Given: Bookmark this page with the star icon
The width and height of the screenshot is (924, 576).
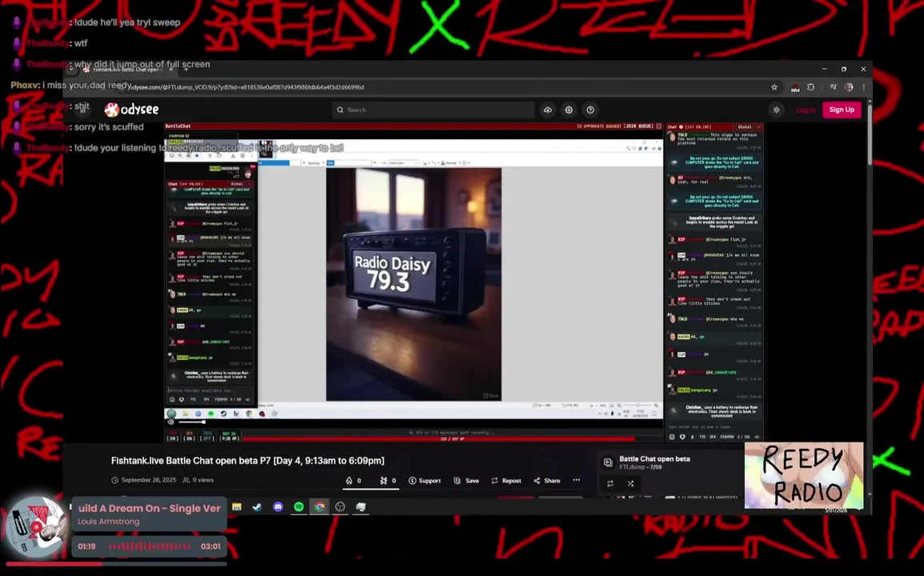Looking at the screenshot, I should click(774, 87).
